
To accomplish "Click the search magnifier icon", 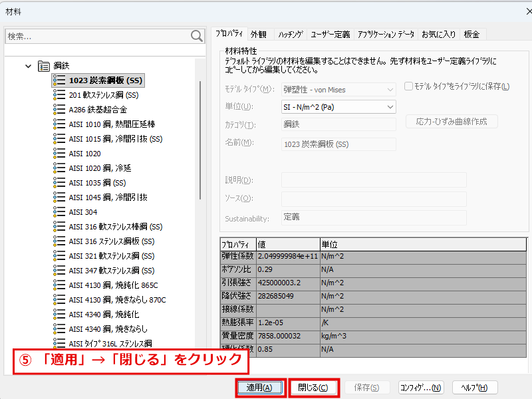I will [x=196, y=36].
